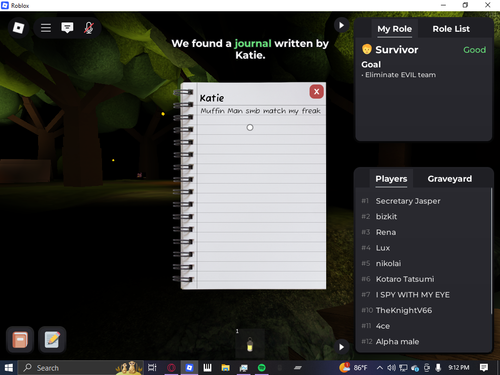This screenshot has height=375, width=500.
Task: Open the piano keys app on taskbar
Action: point(207,368)
